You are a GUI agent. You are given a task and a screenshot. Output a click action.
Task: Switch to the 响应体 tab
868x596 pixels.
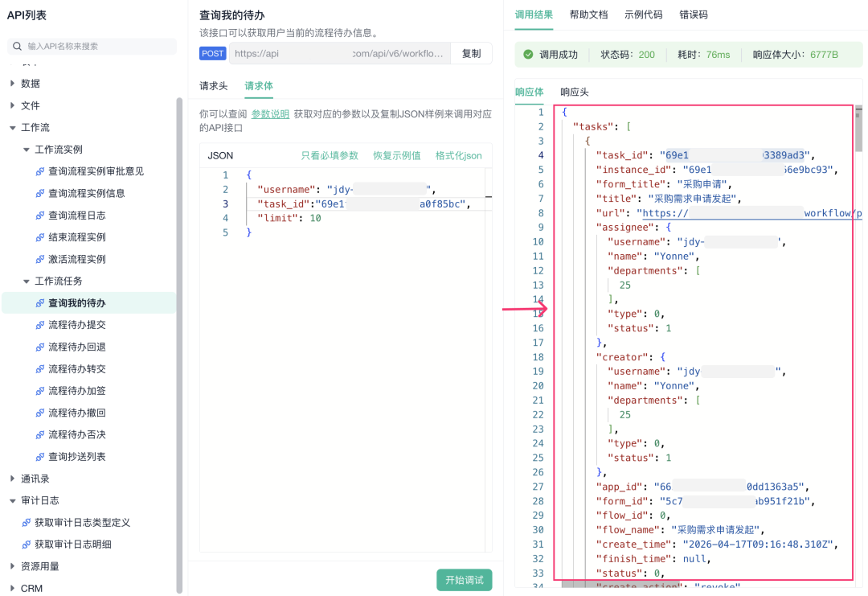click(529, 92)
